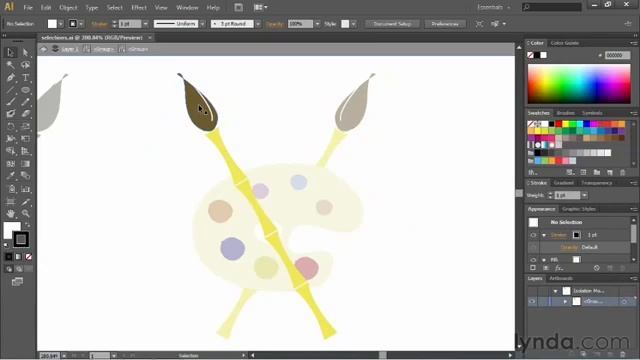Select the Lasso tool
The width and height of the screenshot is (640, 360).
(25, 65)
